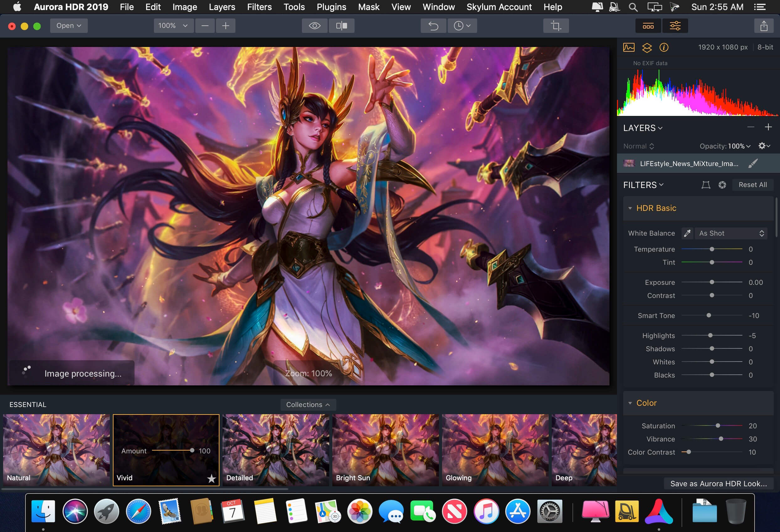Open the Mask menu
The image size is (780, 532).
click(368, 7)
